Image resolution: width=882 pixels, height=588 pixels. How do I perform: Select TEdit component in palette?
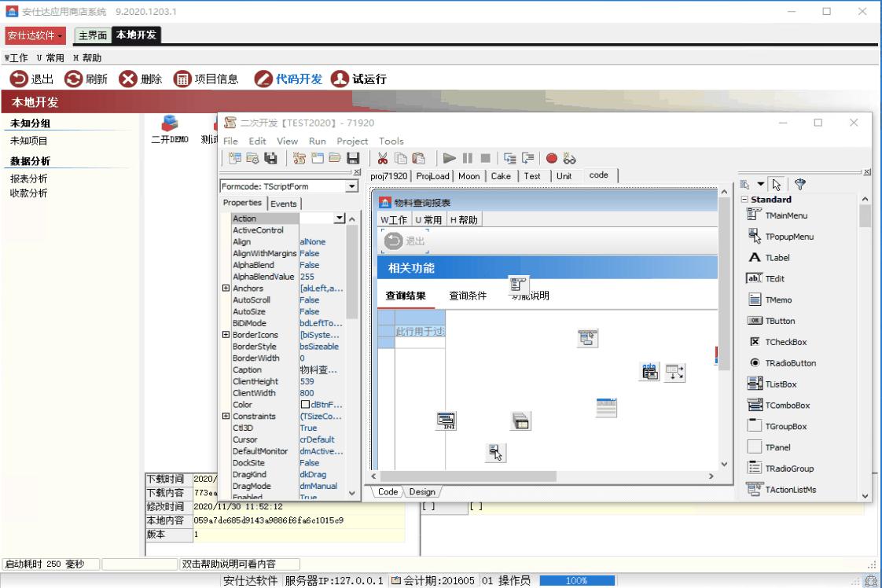(x=766, y=278)
